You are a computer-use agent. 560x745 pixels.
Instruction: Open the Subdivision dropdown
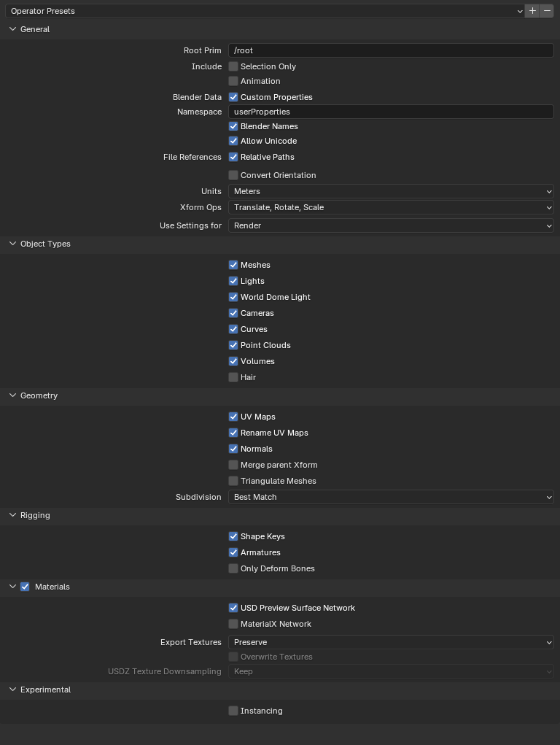tap(391, 497)
